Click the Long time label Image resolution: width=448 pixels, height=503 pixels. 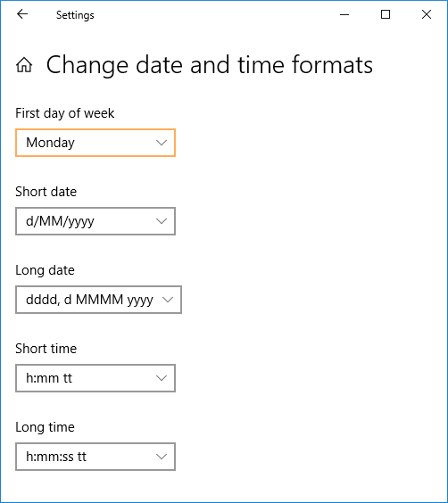point(45,427)
